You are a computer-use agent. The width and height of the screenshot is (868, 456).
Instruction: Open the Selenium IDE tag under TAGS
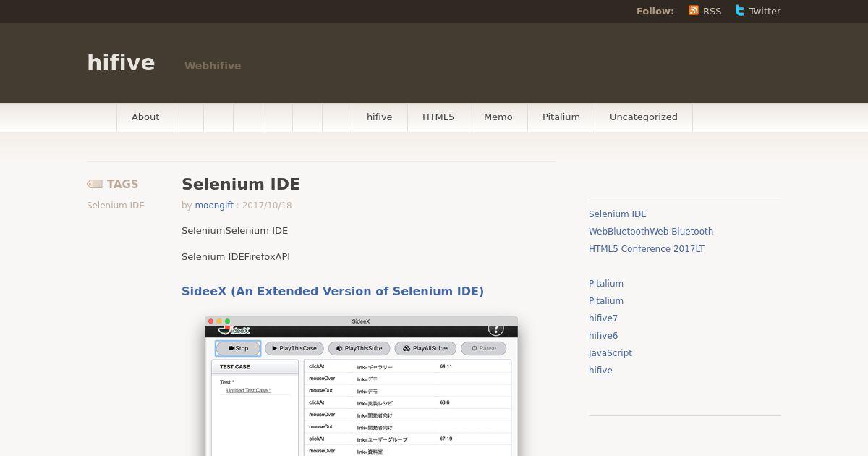[116, 206]
